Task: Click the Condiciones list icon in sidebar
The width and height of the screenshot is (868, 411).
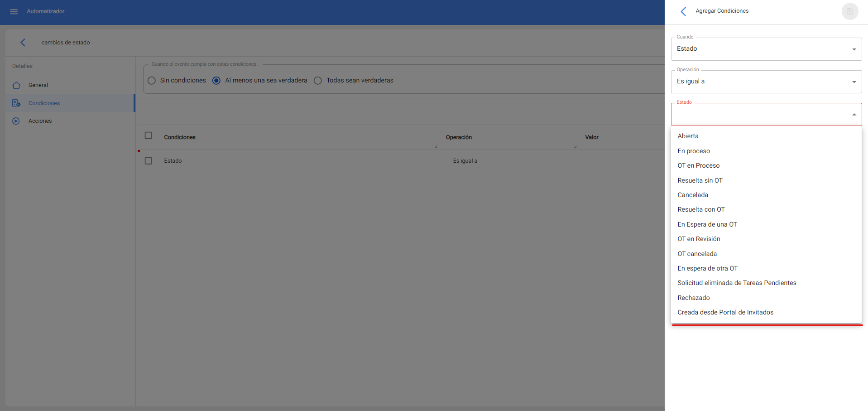Action: [x=16, y=103]
